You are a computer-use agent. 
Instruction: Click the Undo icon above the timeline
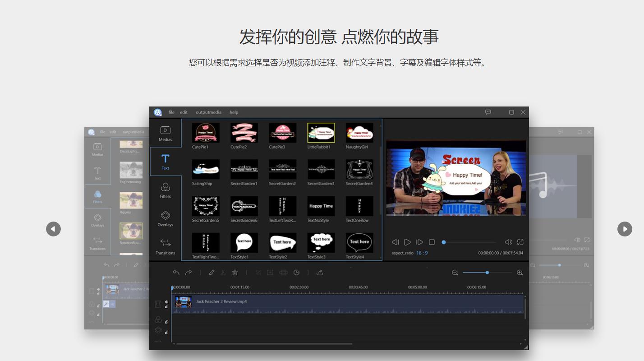pos(176,273)
